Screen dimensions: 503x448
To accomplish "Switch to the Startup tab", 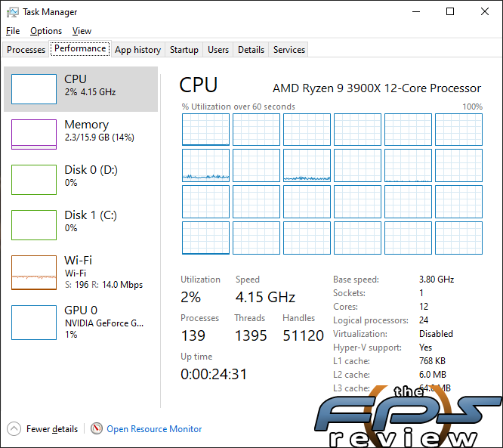I will (x=184, y=50).
